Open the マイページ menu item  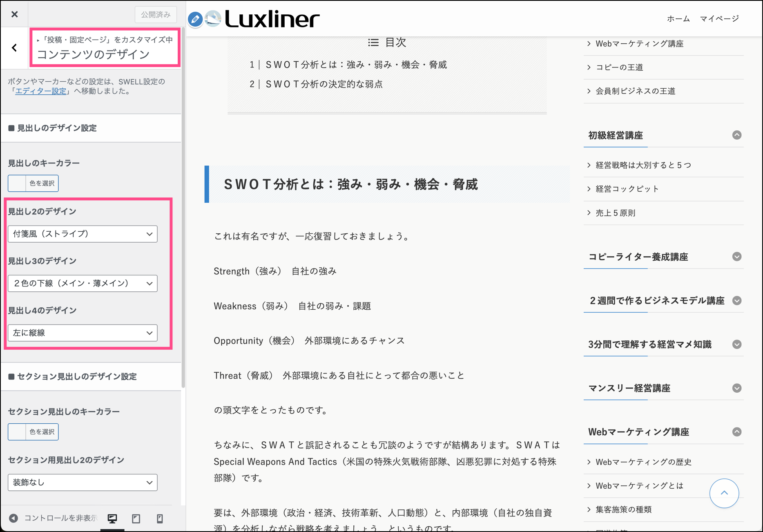pyautogui.click(x=719, y=19)
